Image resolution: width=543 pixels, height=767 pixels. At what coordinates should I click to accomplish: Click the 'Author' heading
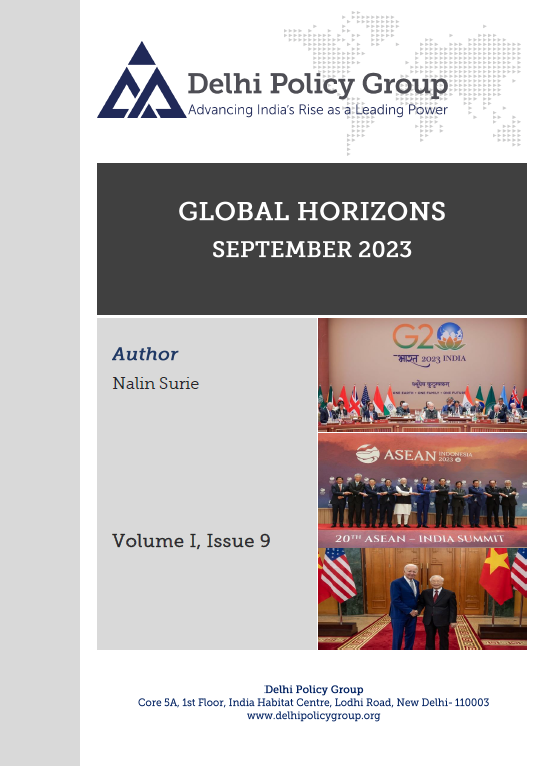[145, 354]
